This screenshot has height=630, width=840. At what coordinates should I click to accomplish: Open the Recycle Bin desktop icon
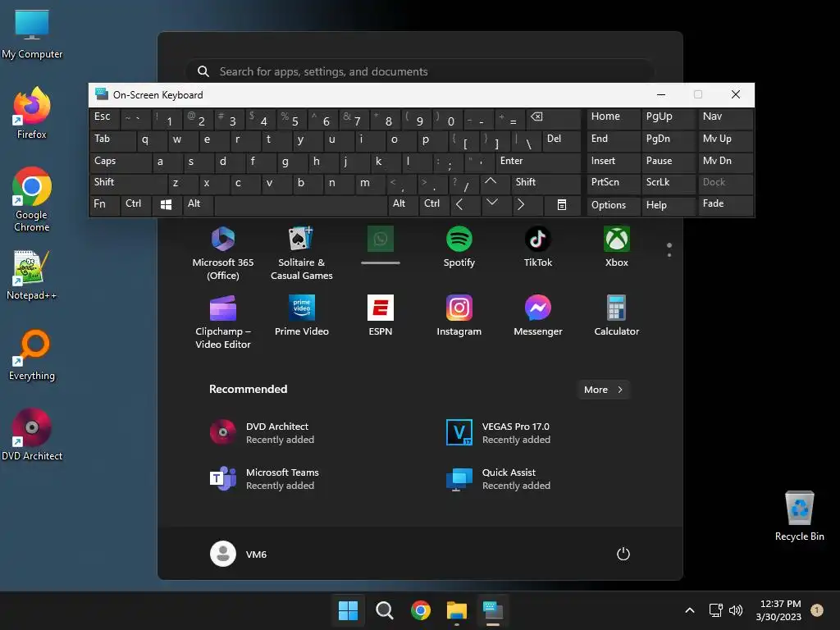799,516
